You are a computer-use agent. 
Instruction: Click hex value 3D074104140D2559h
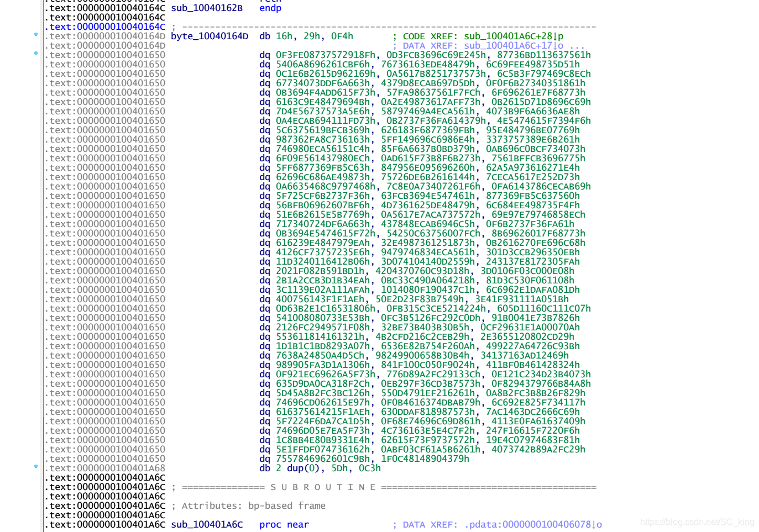point(428,261)
